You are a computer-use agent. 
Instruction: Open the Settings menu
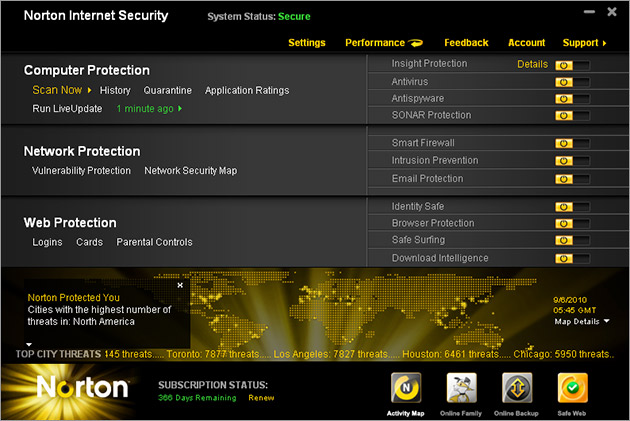(x=307, y=43)
